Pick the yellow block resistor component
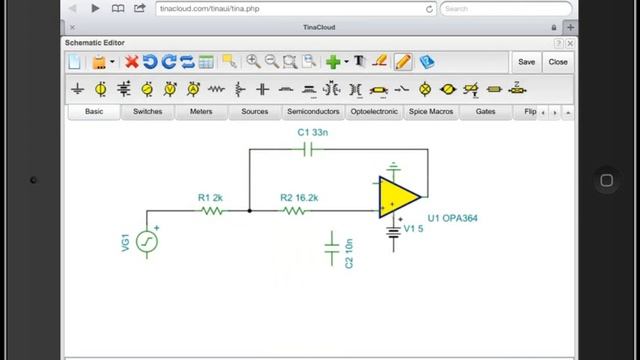The width and height of the screenshot is (640, 360). tap(494, 89)
